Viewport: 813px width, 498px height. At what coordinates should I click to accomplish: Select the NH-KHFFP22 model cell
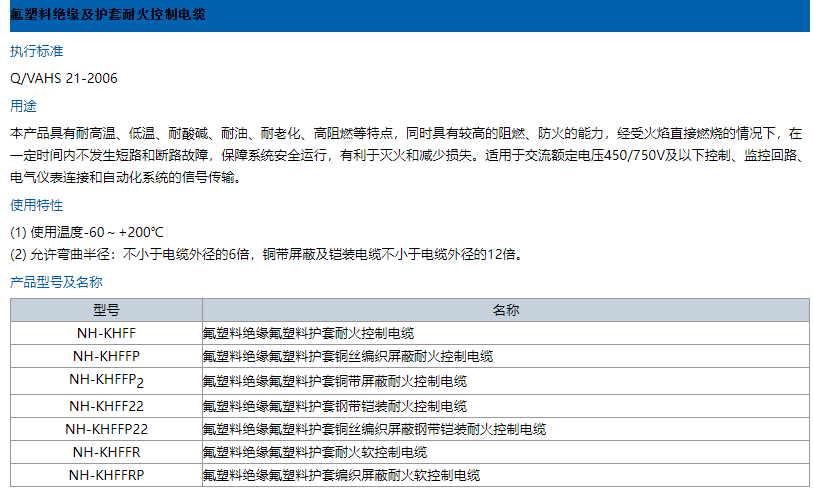106,429
